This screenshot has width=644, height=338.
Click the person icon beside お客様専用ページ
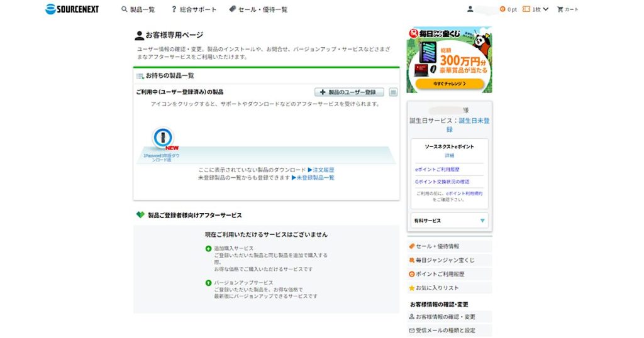pyautogui.click(x=139, y=36)
